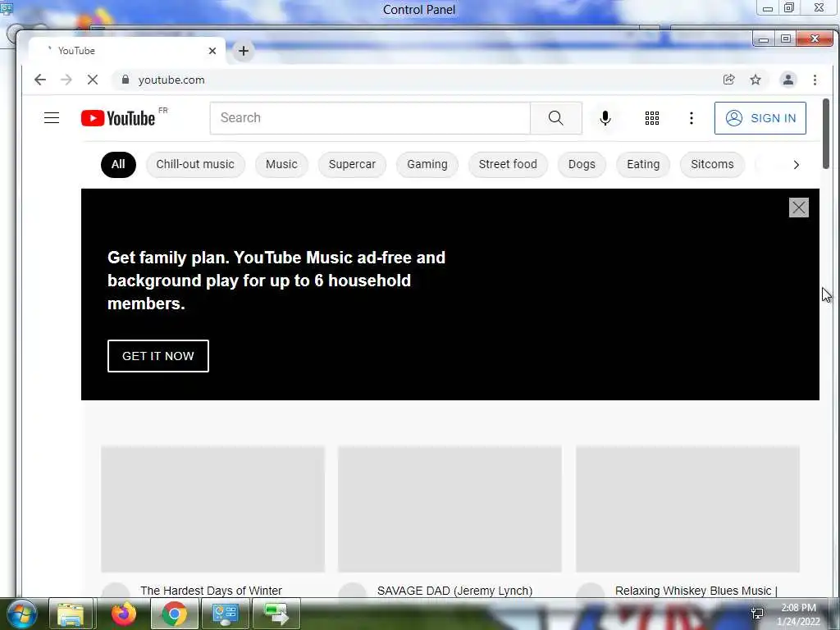Open the YouTube apps grid icon

652,118
